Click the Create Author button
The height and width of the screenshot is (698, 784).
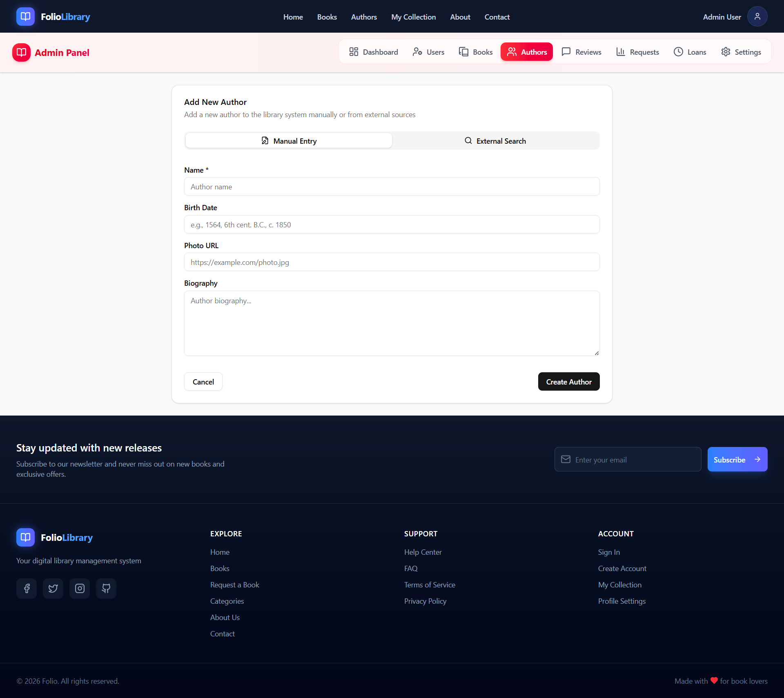[568, 381]
